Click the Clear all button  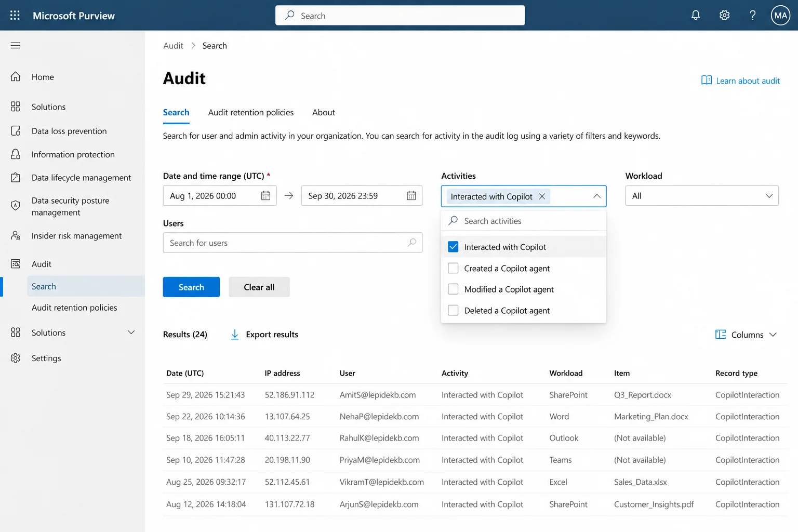tap(259, 287)
